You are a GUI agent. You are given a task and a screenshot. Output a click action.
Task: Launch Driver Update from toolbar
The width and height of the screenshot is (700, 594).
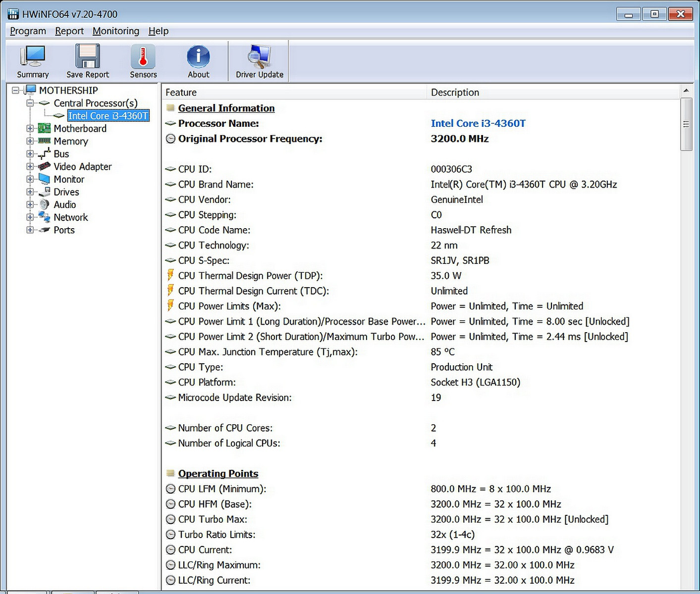pyautogui.click(x=260, y=61)
